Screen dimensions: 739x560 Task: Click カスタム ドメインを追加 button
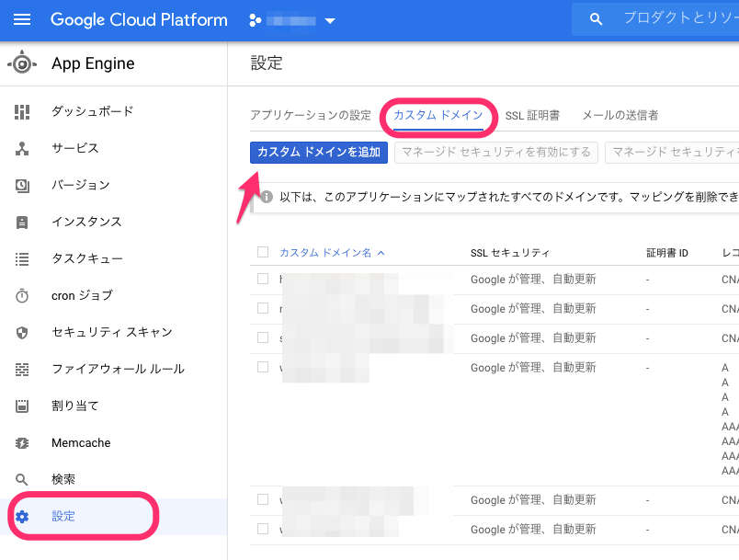click(319, 153)
